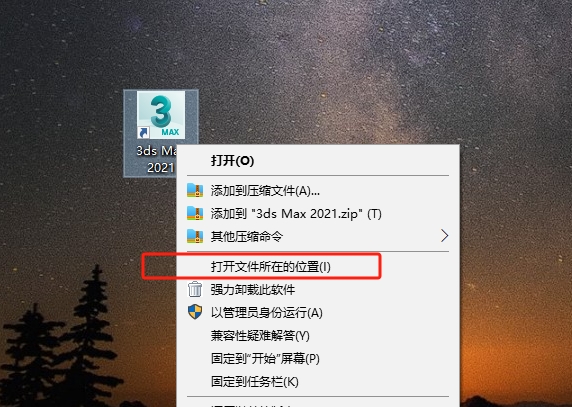This screenshot has width=572, height=407.
Task: Click archive icon beside 添加到 "3ds Max 2021.zip"
Action: tap(195, 213)
